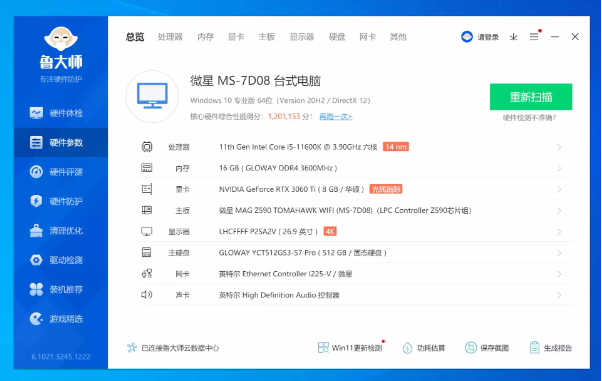This screenshot has width=602, height=381.
Task: Click 请登录 login text
Action: pos(488,37)
